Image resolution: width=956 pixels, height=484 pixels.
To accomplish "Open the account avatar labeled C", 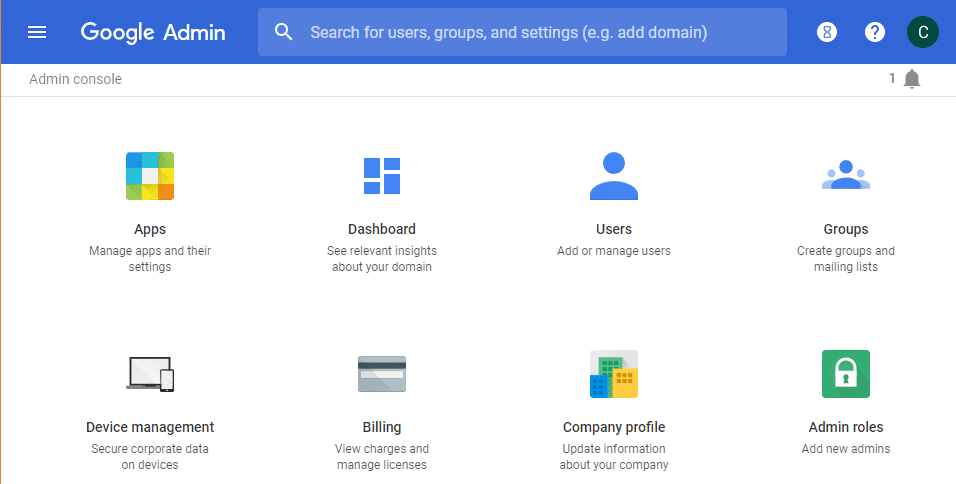I will pyautogui.click(x=922, y=32).
